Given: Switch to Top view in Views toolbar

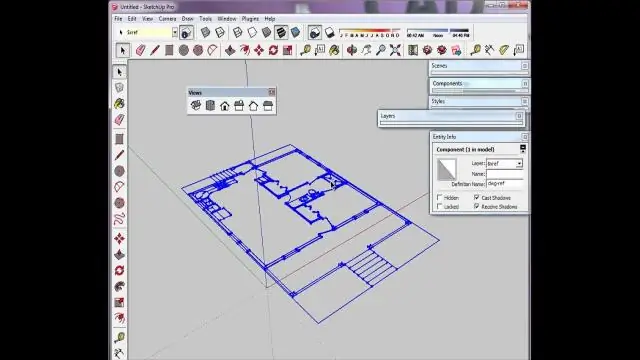Looking at the screenshot, I should [x=210, y=106].
